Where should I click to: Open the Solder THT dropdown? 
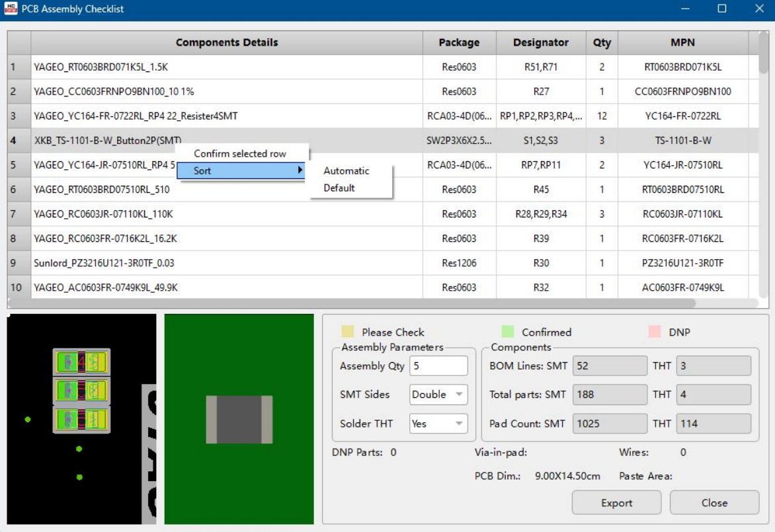coord(438,424)
